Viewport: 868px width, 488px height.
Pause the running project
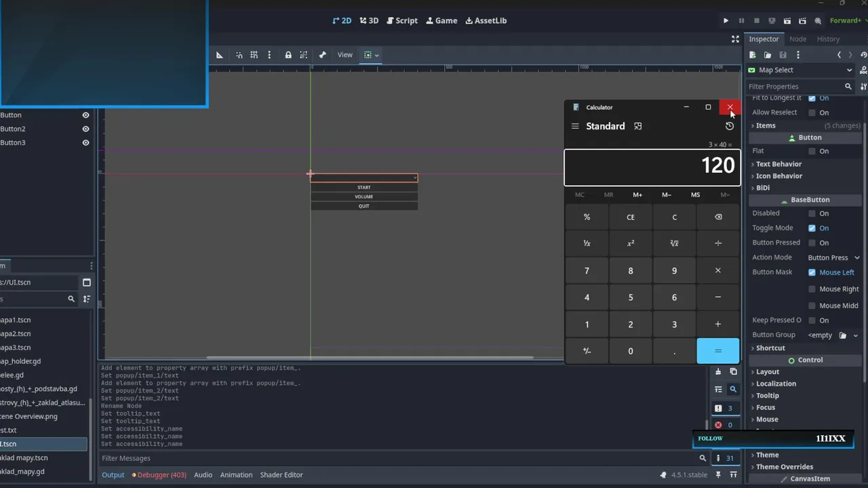click(x=741, y=21)
